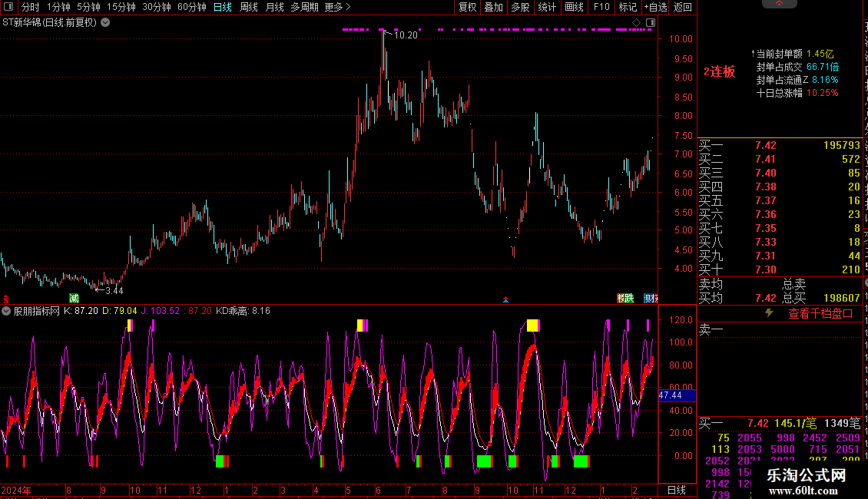Open 多周期 multi-period view
Screen dimensions: 868x499
pos(304,7)
